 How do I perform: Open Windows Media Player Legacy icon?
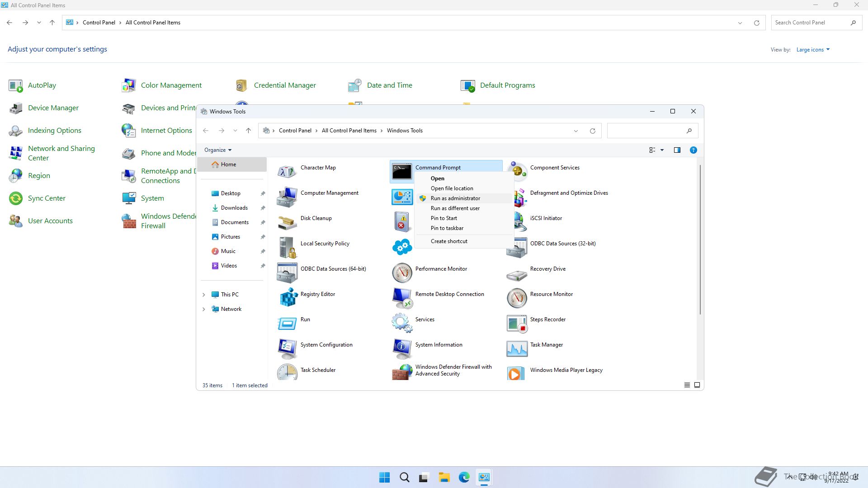(517, 372)
